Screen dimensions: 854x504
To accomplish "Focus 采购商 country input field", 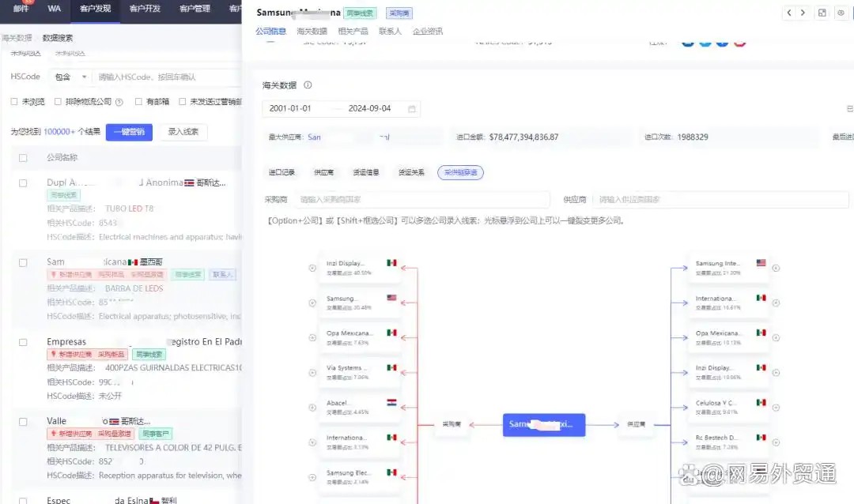I will (x=422, y=200).
